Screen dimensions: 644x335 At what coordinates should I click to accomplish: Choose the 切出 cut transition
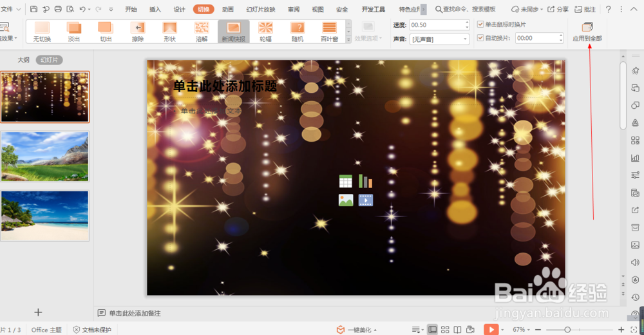(x=106, y=32)
